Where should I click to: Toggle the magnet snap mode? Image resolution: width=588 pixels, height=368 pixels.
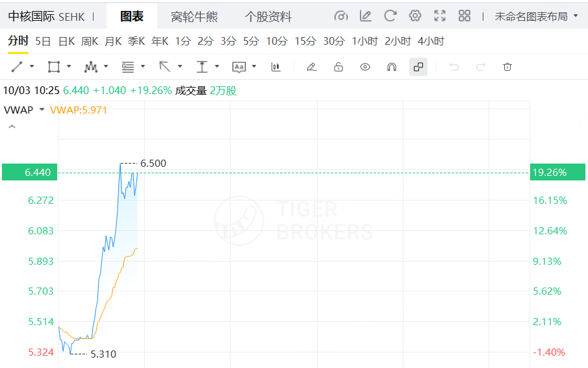pos(392,67)
